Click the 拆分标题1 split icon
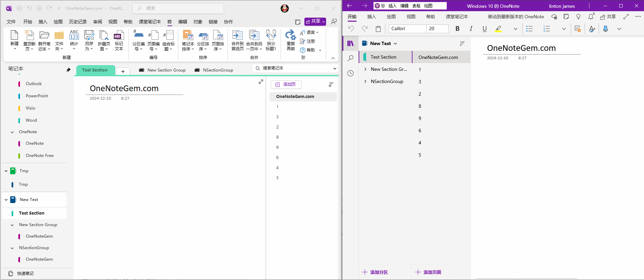 coord(271,35)
